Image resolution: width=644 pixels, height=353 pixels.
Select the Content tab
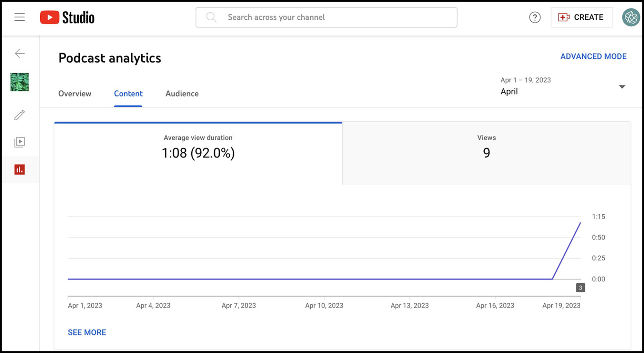[x=128, y=93]
